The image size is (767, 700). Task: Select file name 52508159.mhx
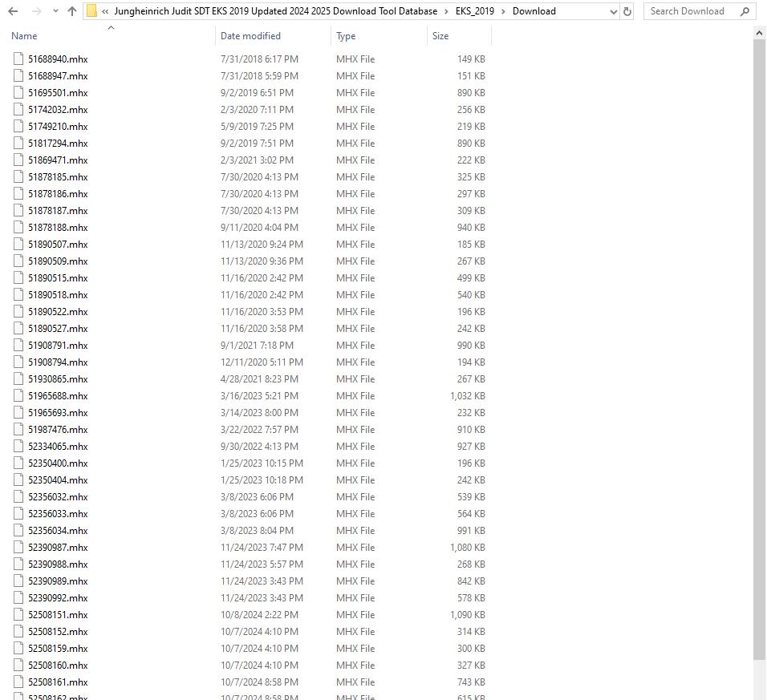58,648
